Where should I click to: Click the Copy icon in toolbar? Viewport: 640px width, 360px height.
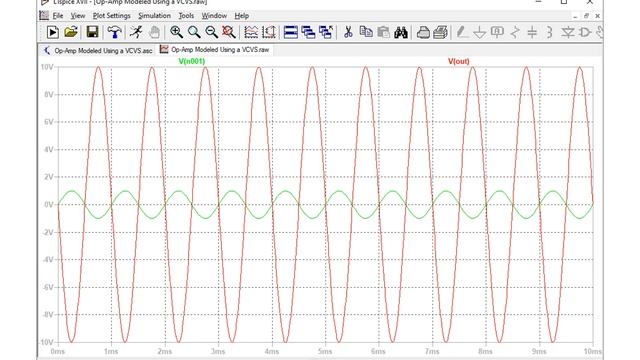(366, 32)
